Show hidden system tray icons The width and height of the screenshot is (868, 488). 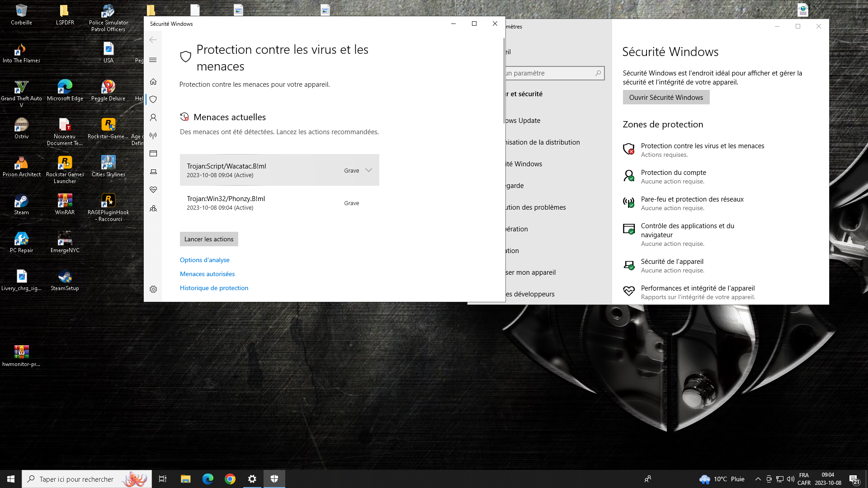[758, 479]
